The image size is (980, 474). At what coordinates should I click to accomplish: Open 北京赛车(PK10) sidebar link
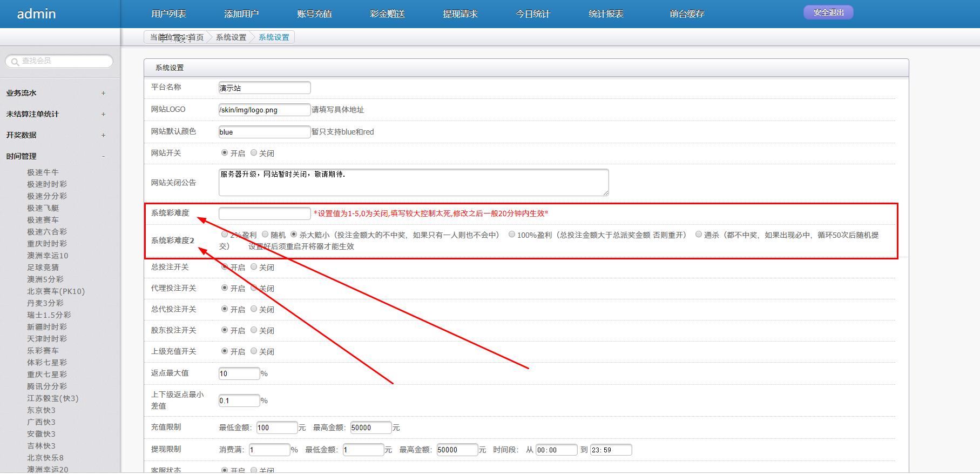tap(56, 291)
